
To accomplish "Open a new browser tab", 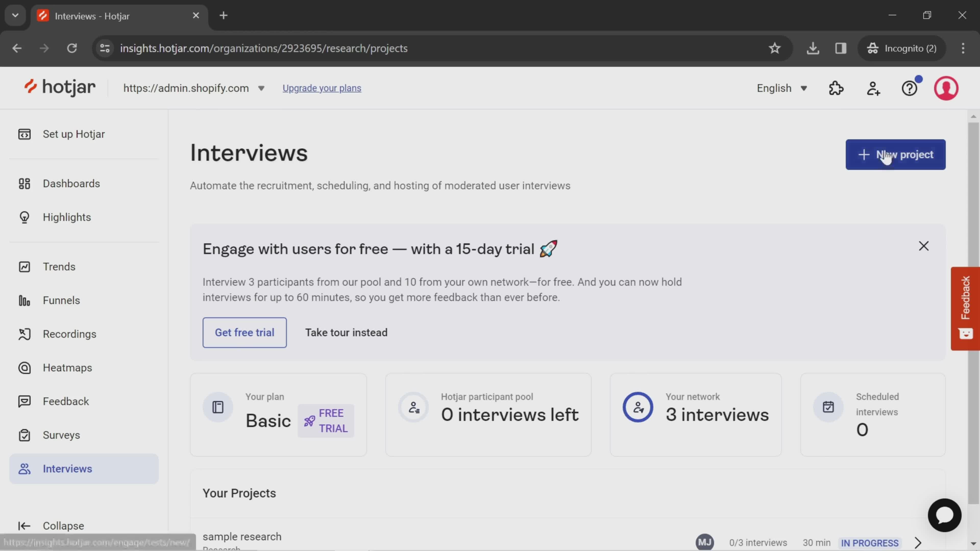I will pyautogui.click(x=224, y=16).
